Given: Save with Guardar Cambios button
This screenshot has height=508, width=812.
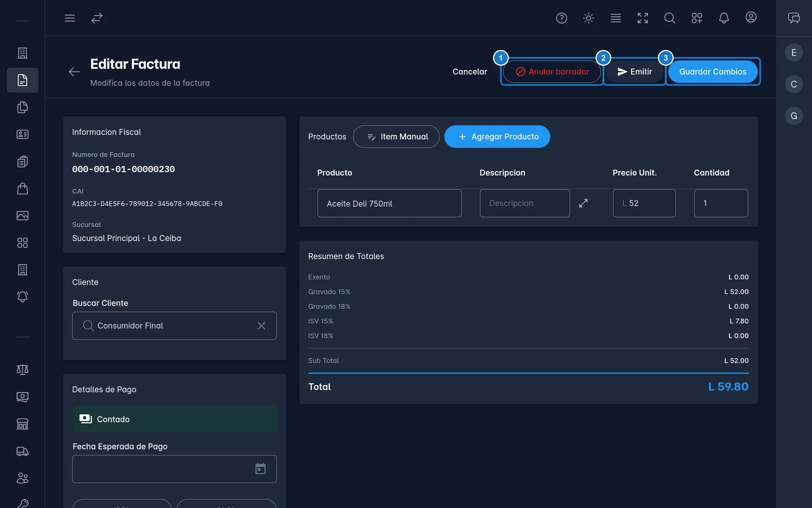Looking at the screenshot, I should point(713,72).
